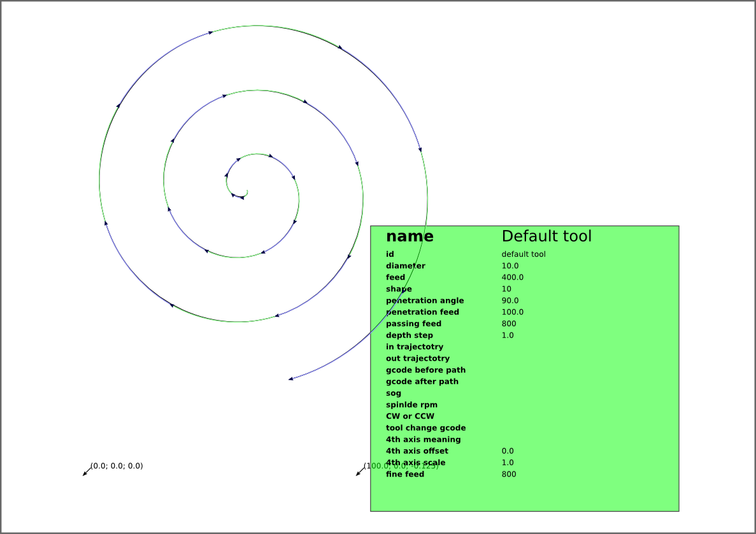Click the orientation arrow beside (100.0; 0.0; -0.125)
The image size is (756, 534).
(x=360, y=471)
